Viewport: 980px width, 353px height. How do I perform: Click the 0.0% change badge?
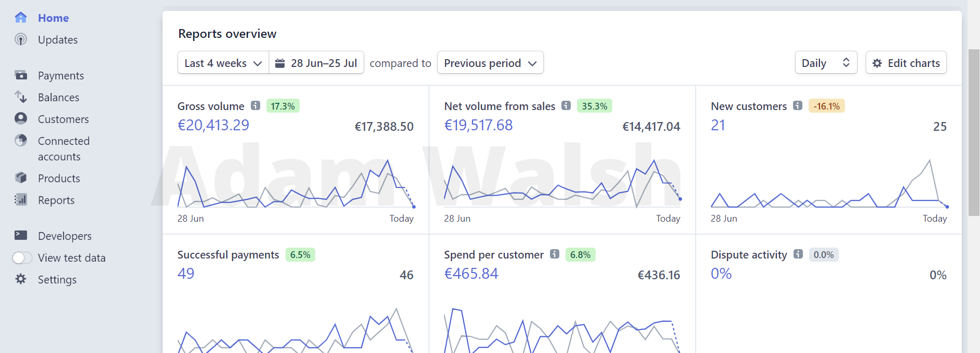click(x=824, y=254)
